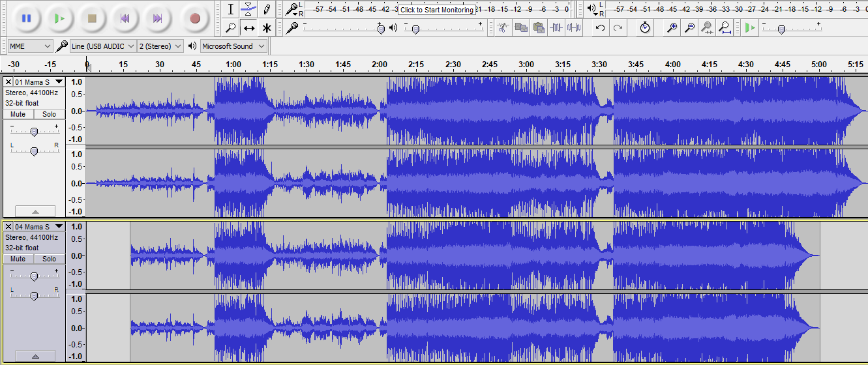Viewport: 868px width, 365px height.
Task: Open the Line (USB AUDIO) recording device dropdown
Action: (x=103, y=46)
